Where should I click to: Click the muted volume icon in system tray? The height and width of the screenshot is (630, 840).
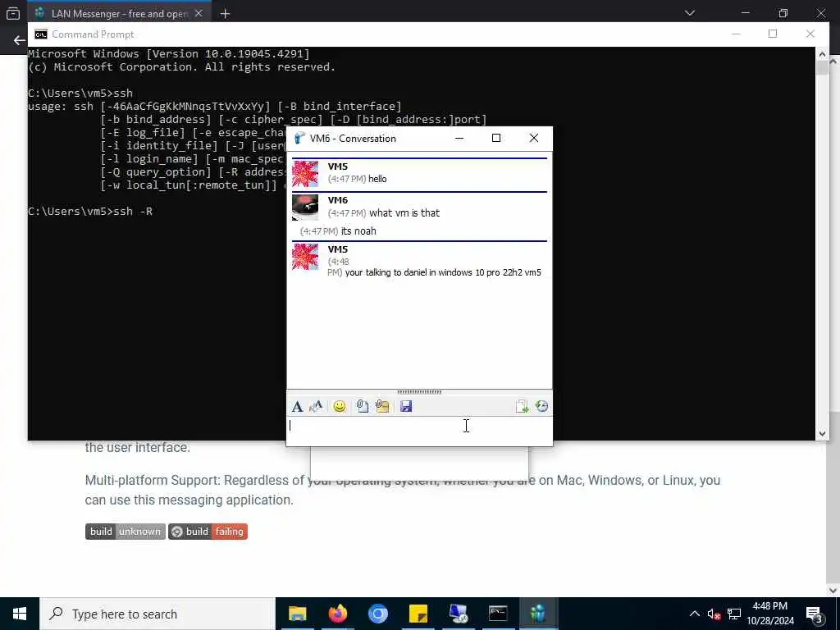click(714, 614)
